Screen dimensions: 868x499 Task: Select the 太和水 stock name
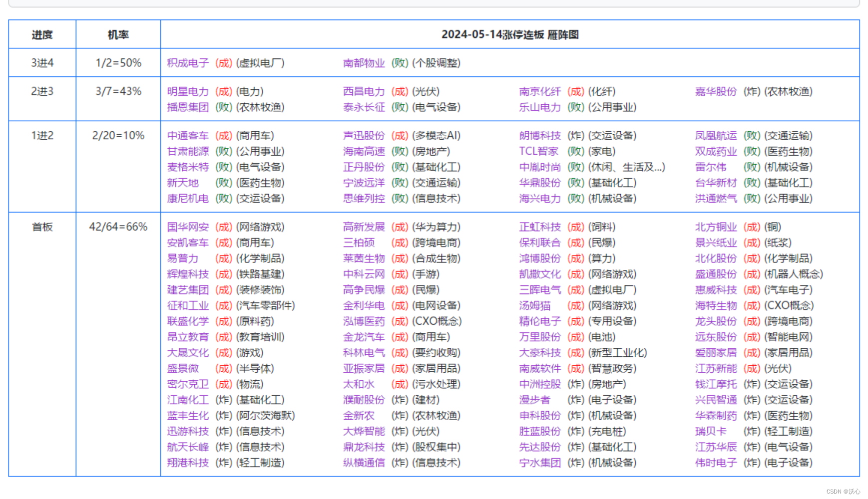pos(359,384)
